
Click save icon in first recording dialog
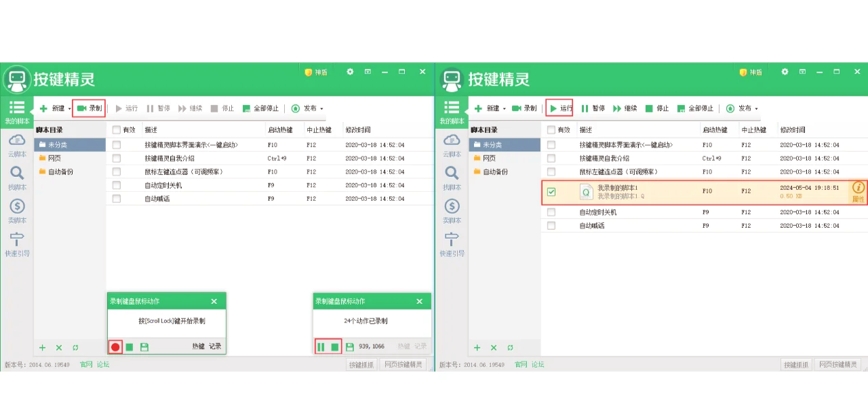pos(144,347)
